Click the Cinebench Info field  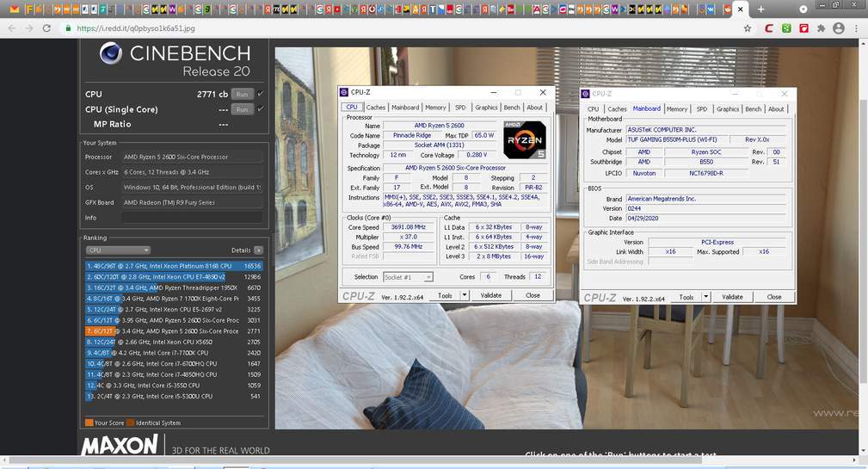point(192,218)
